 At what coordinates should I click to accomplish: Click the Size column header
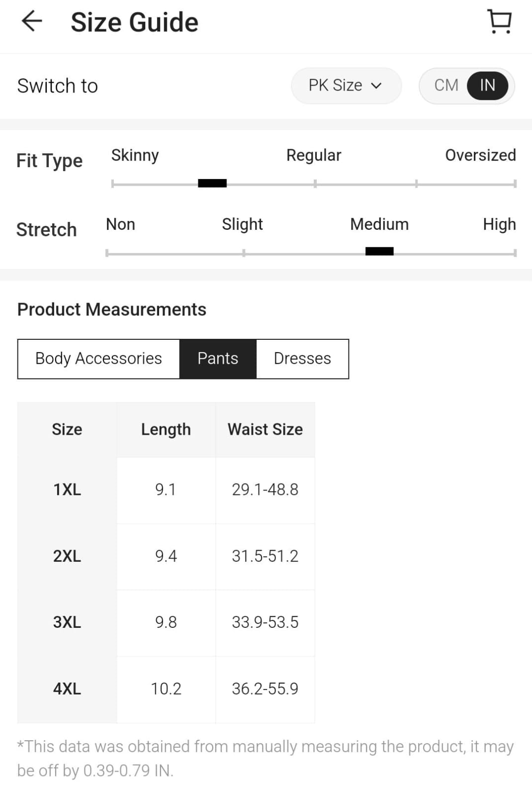[x=67, y=429]
